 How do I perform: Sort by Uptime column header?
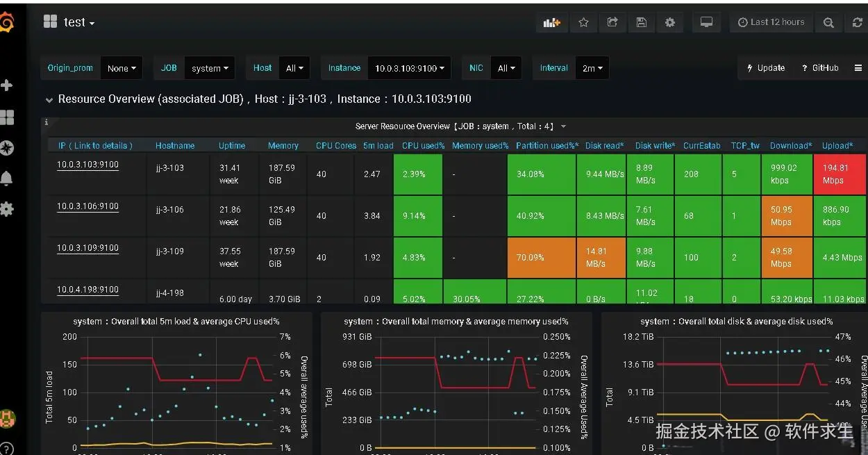(232, 146)
